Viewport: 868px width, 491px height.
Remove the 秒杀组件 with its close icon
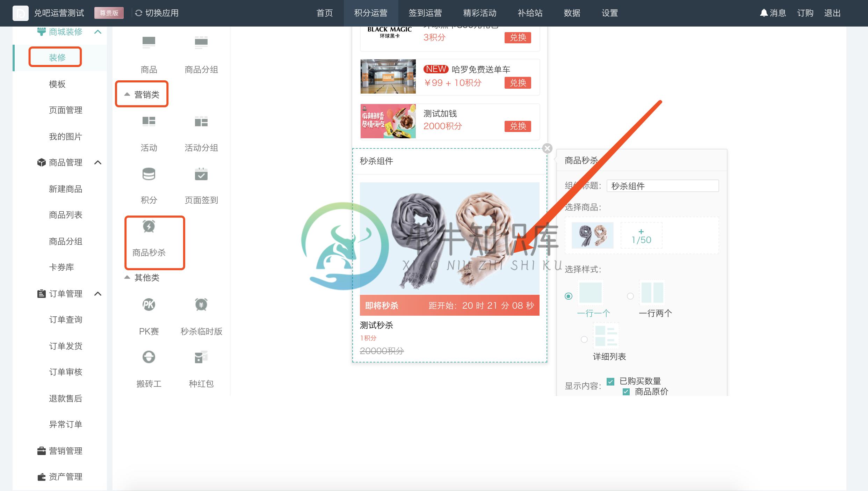tap(547, 148)
